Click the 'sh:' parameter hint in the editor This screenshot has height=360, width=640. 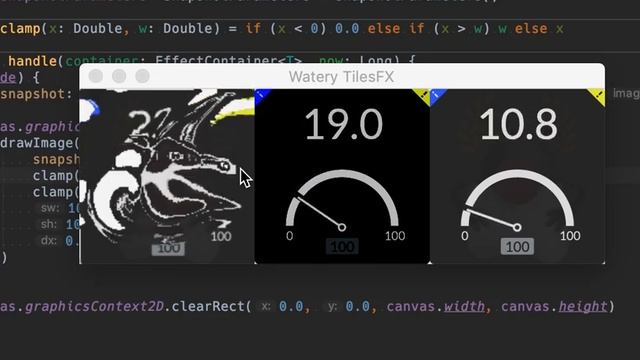[49, 224]
